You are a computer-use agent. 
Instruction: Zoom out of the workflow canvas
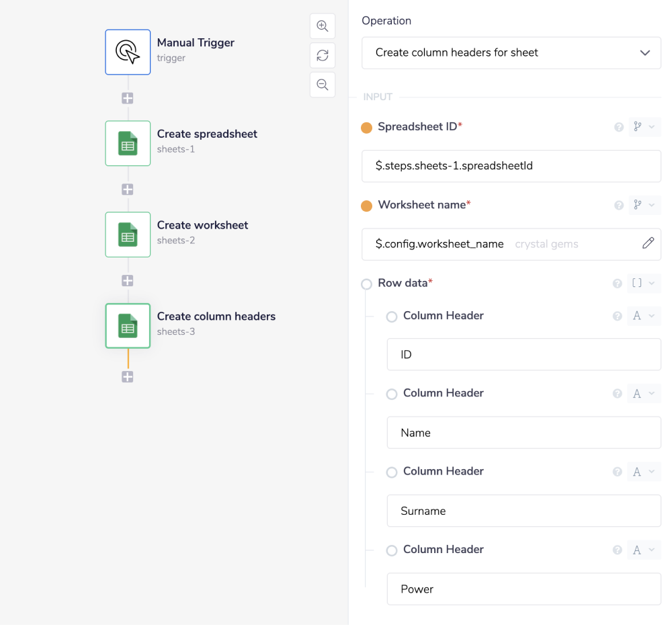(x=322, y=85)
